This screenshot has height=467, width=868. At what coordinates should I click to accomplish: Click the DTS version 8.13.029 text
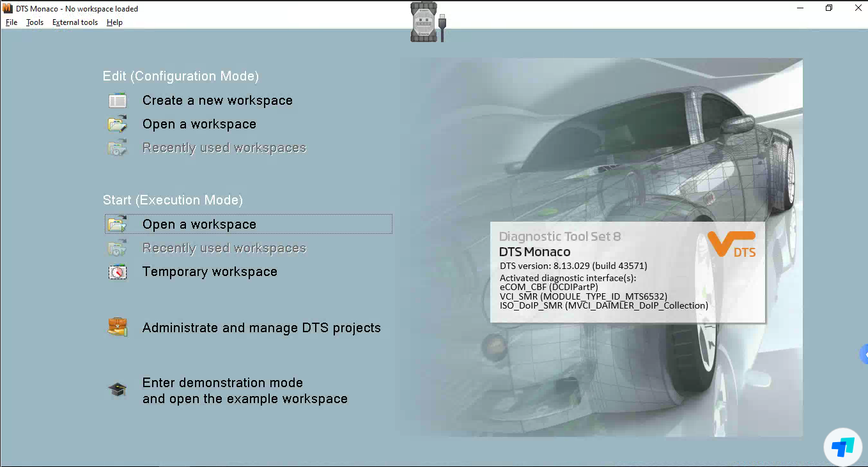[x=573, y=266]
